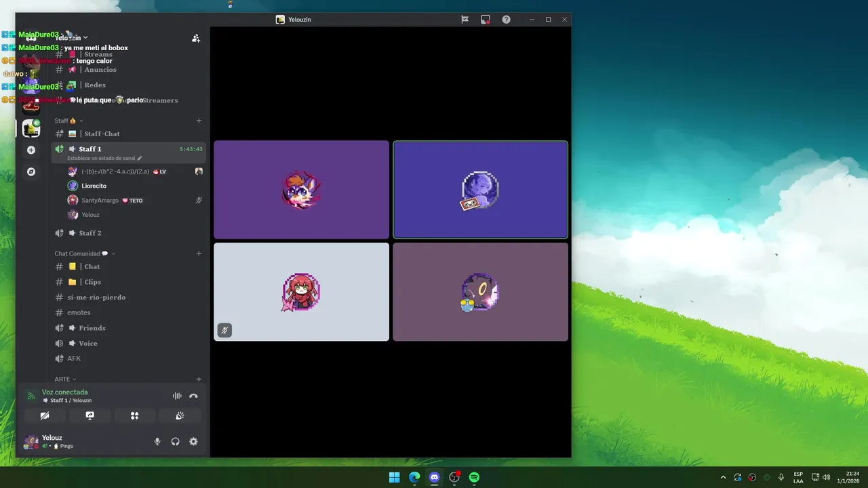Click the invite people icon
Image resolution: width=868 pixels, height=488 pixels.
196,38
